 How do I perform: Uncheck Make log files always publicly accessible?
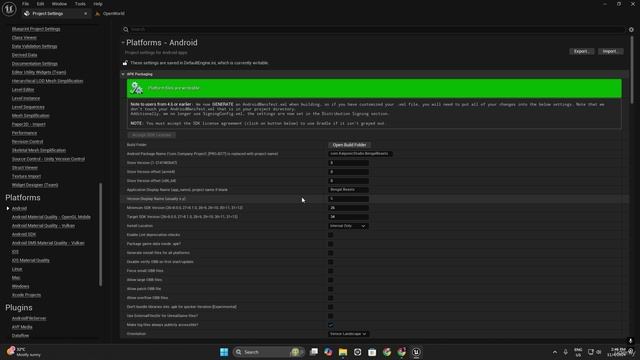(x=331, y=325)
